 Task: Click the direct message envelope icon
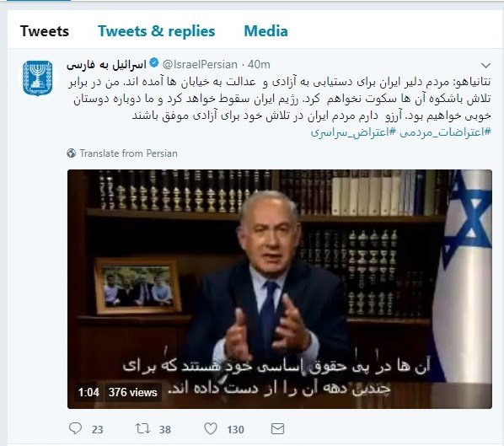[x=278, y=429]
